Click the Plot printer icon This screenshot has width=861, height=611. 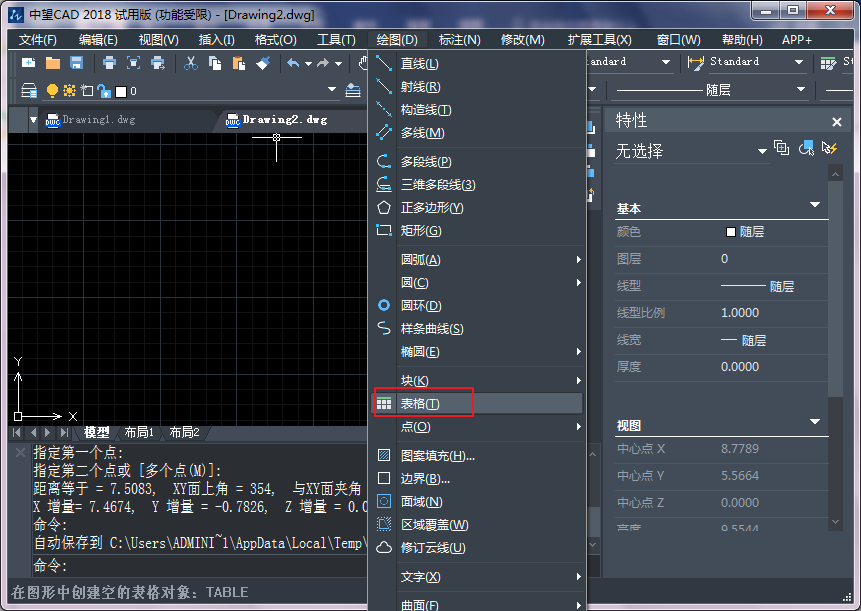point(109,62)
